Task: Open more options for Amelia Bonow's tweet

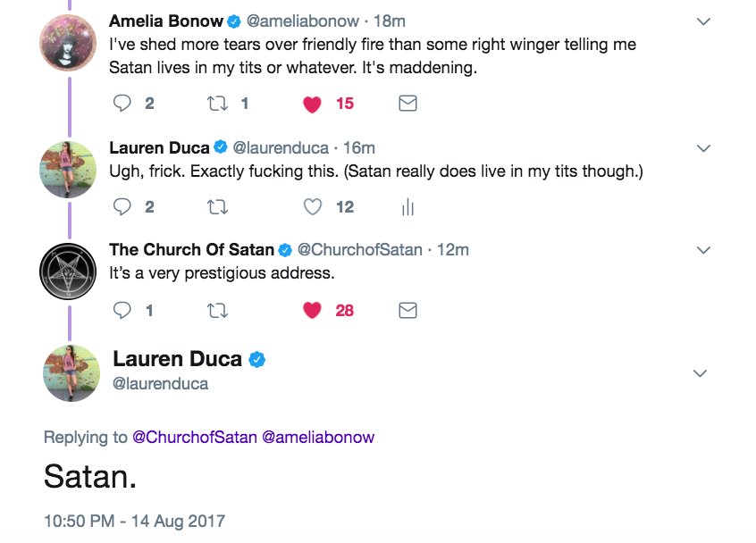Action: point(703,21)
